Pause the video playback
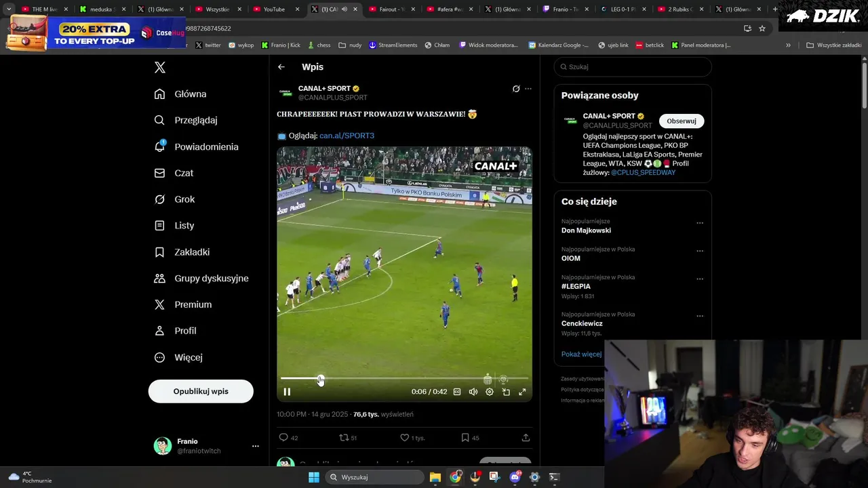Image resolution: width=868 pixels, height=488 pixels. [x=287, y=392]
